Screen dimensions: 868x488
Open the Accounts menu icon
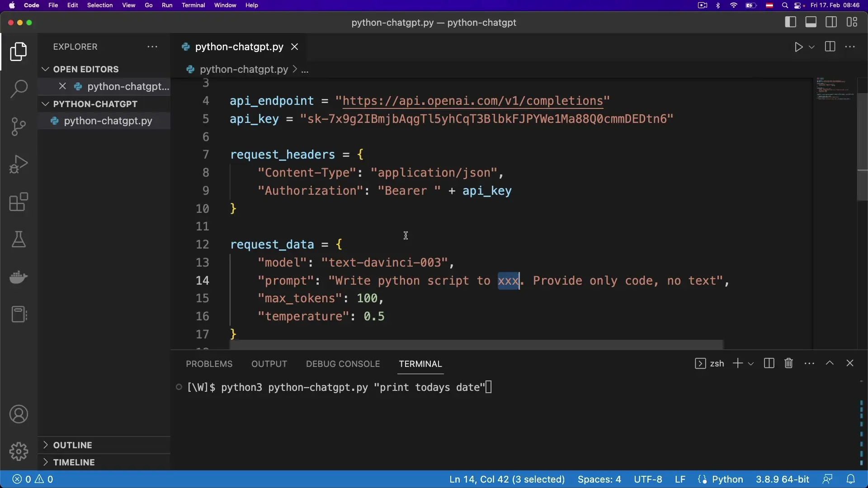coord(19,414)
